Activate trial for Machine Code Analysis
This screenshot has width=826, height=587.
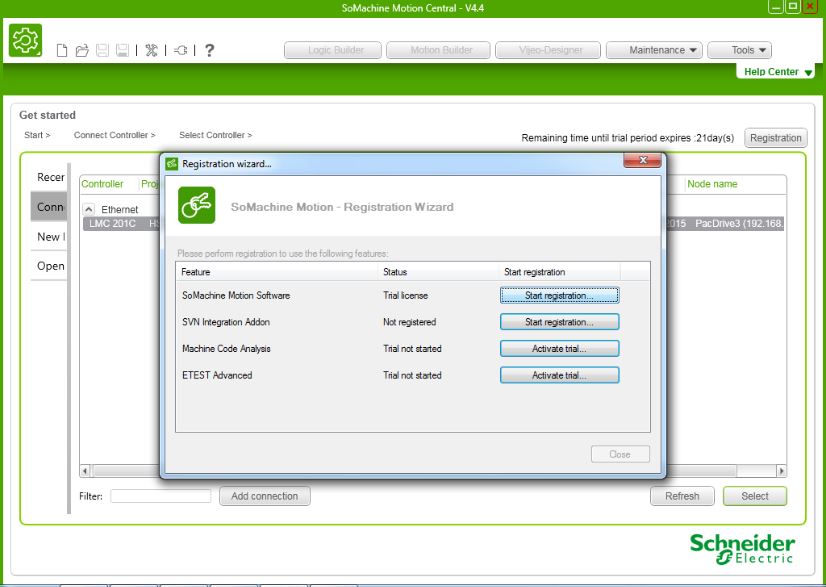[559, 349]
